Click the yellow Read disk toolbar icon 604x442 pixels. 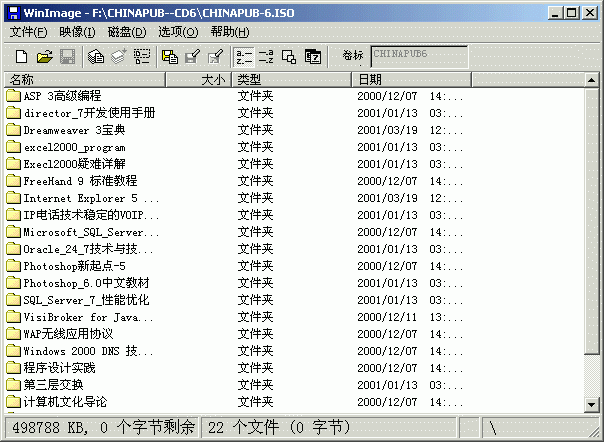170,57
